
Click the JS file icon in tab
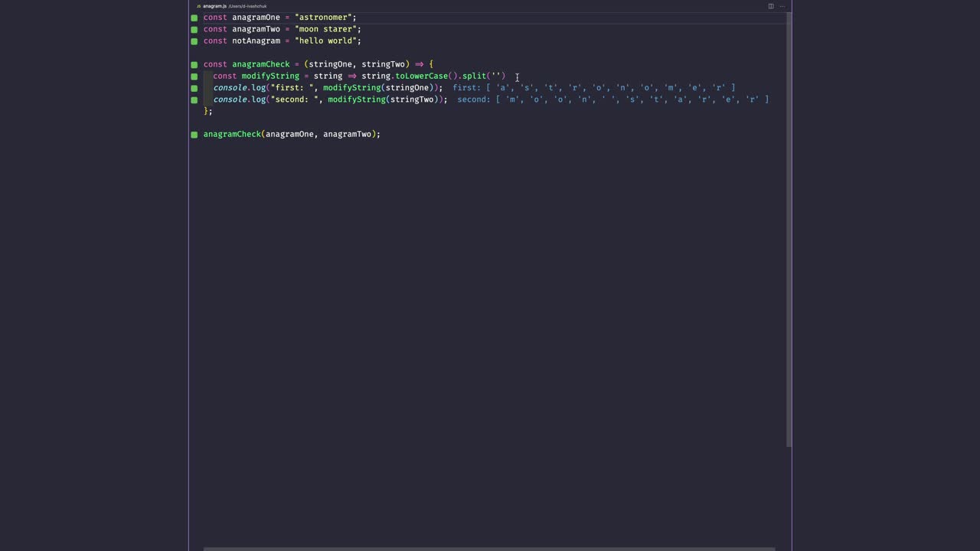198,6
